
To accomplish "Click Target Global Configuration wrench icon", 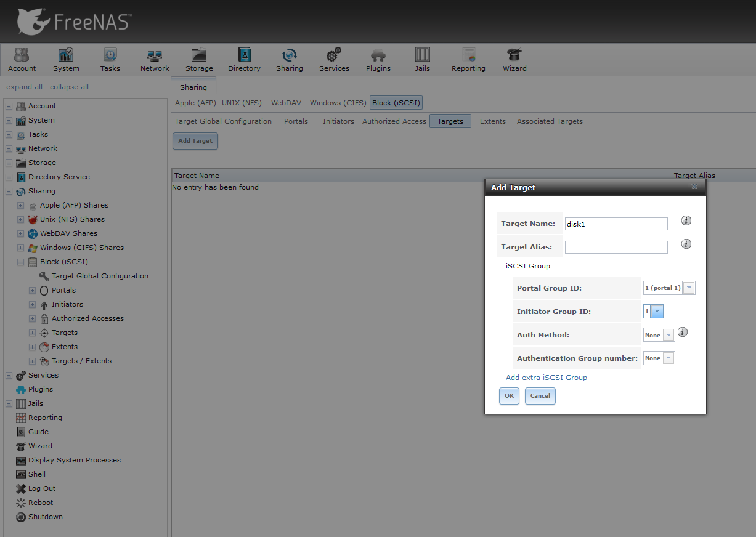I will click(44, 276).
